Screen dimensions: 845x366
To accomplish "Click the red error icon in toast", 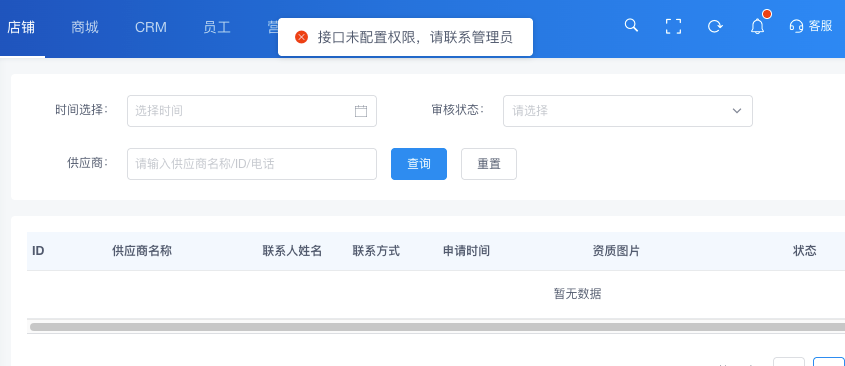I will [x=301, y=37].
